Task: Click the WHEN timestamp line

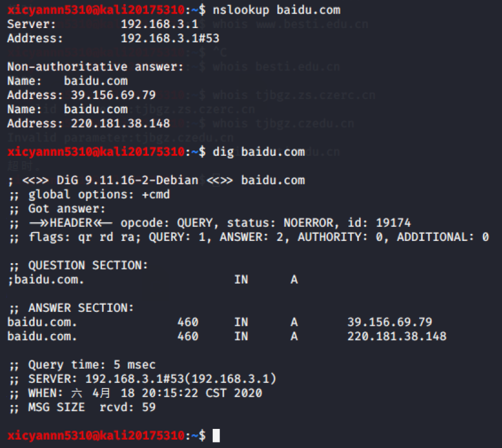Action: [x=136, y=393]
